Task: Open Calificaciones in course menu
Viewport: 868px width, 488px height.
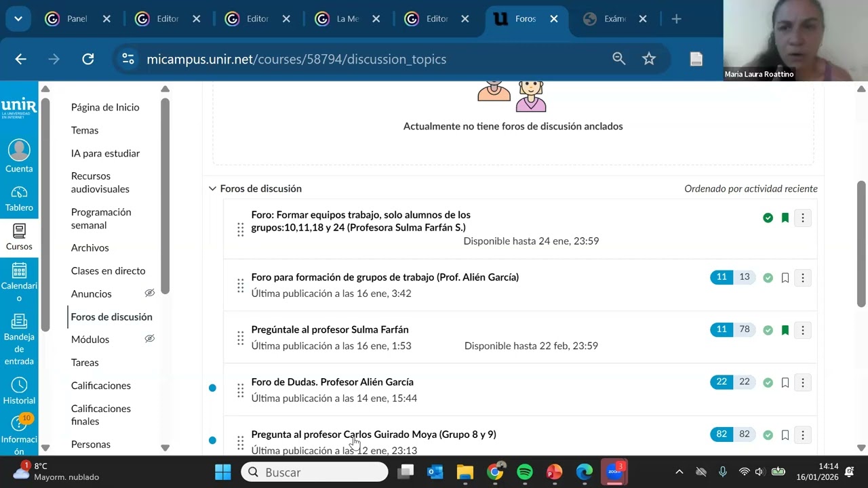Action: [x=101, y=386]
